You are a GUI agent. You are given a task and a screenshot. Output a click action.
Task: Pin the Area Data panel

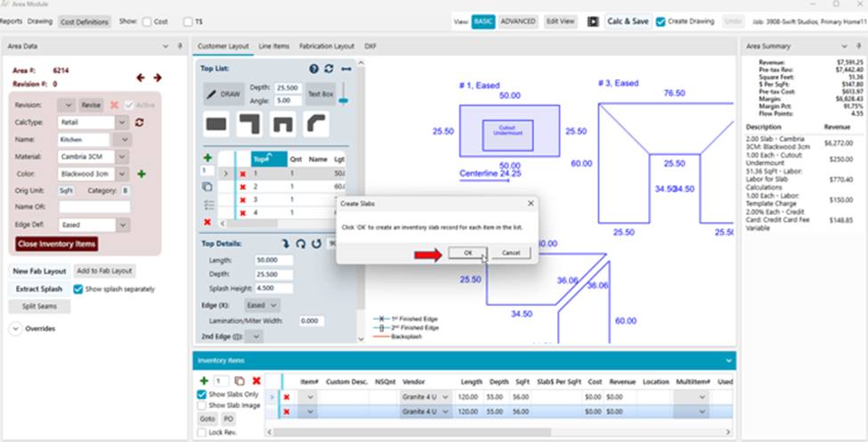(180, 46)
